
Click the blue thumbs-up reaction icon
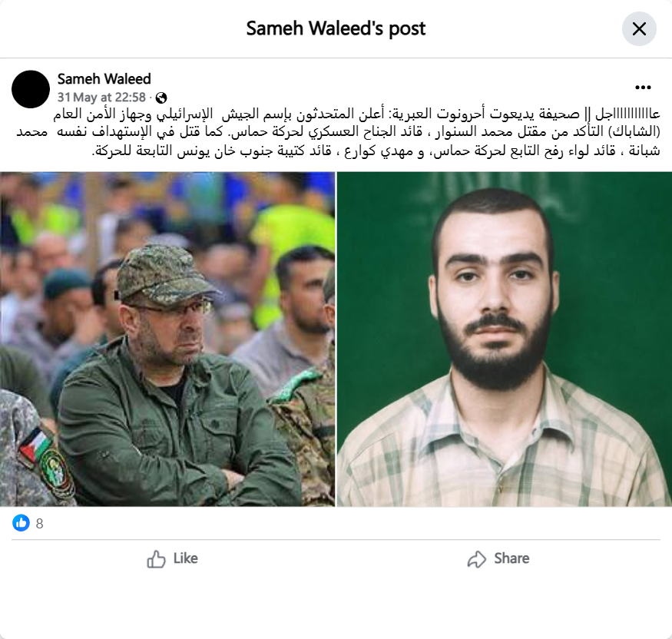tap(21, 523)
